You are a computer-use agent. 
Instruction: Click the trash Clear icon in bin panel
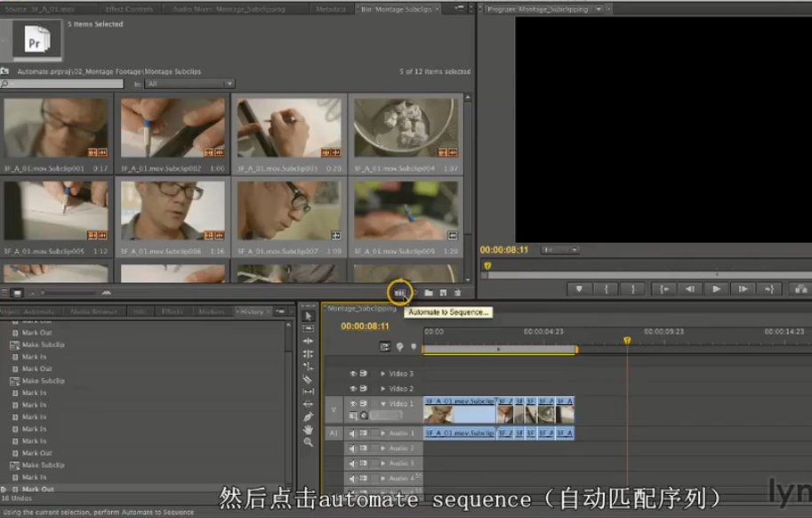point(458,292)
